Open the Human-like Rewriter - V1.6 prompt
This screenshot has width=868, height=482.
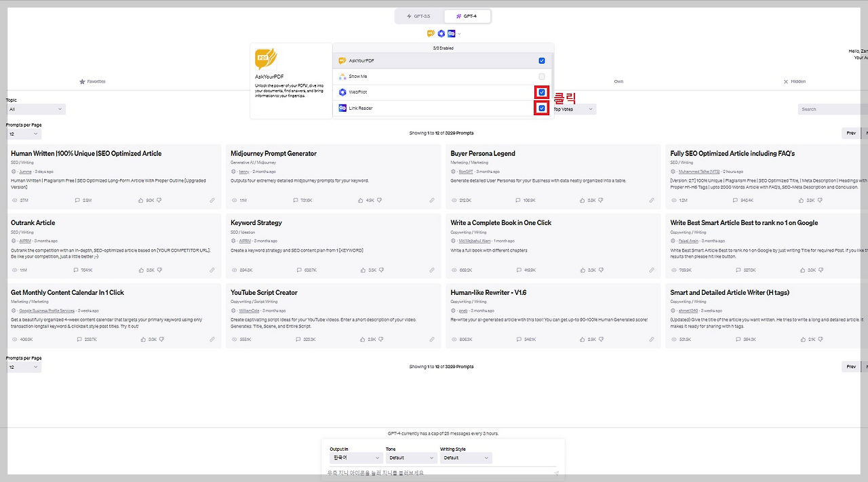pyautogui.click(x=488, y=292)
